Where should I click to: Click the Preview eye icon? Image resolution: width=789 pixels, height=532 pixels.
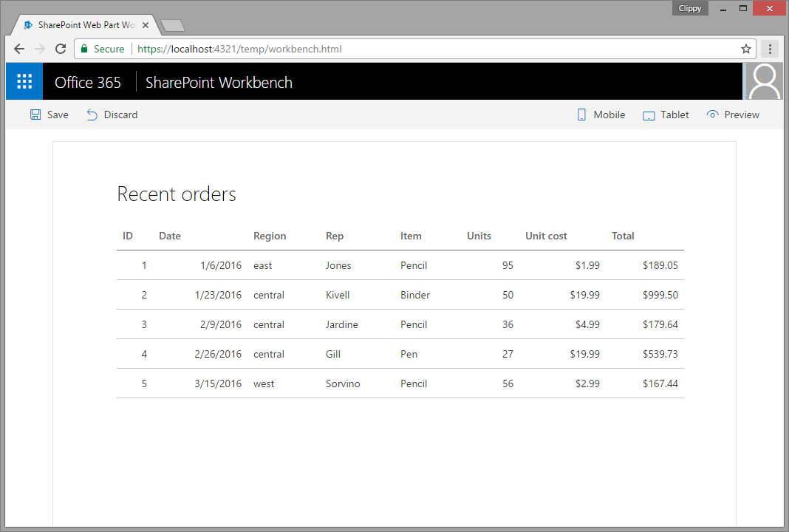pos(712,115)
